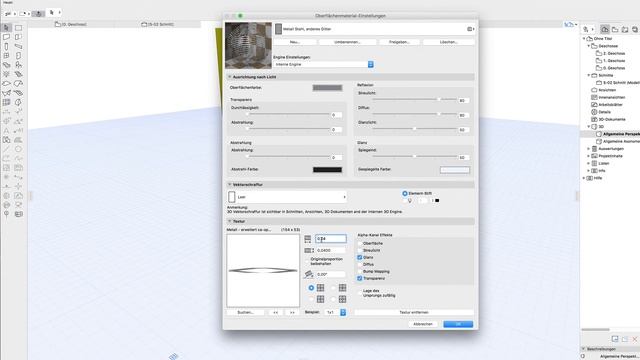This screenshot has width=640, height=360.
Task: Select the Circle/Arc tool
Action: pos(18,149)
